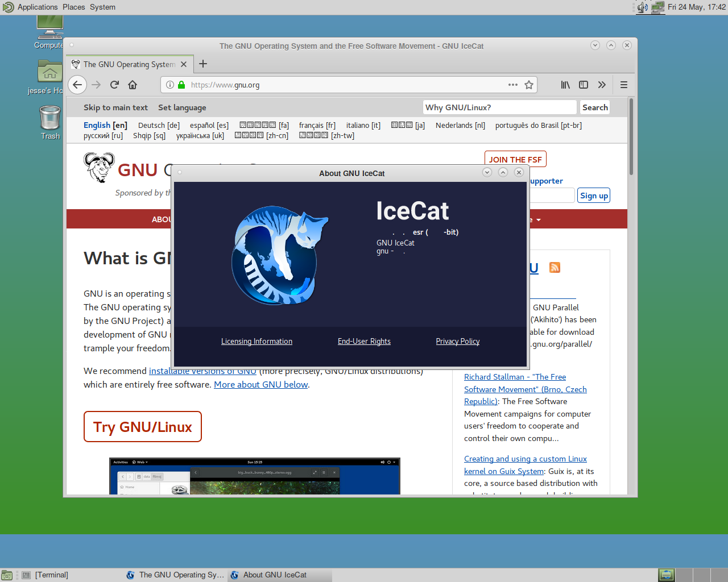The image size is (728, 582).
Task: Click the Why GNU/Linux search field
Action: pyautogui.click(x=499, y=107)
